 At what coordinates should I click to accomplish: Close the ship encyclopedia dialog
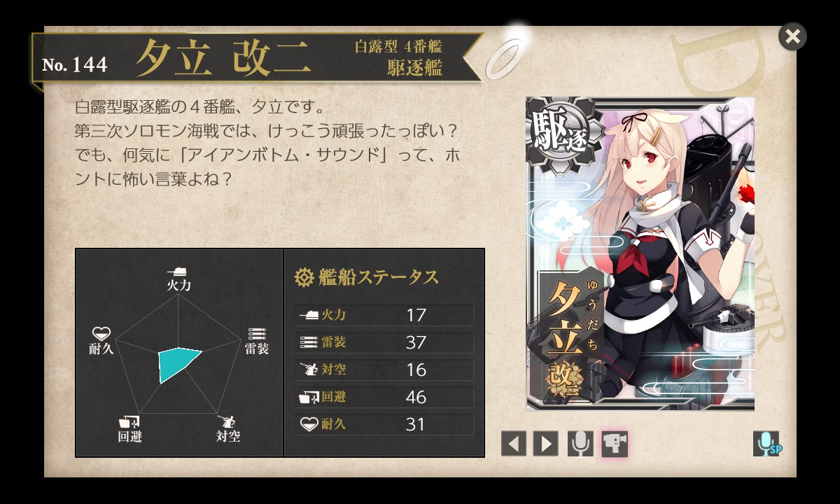click(792, 36)
